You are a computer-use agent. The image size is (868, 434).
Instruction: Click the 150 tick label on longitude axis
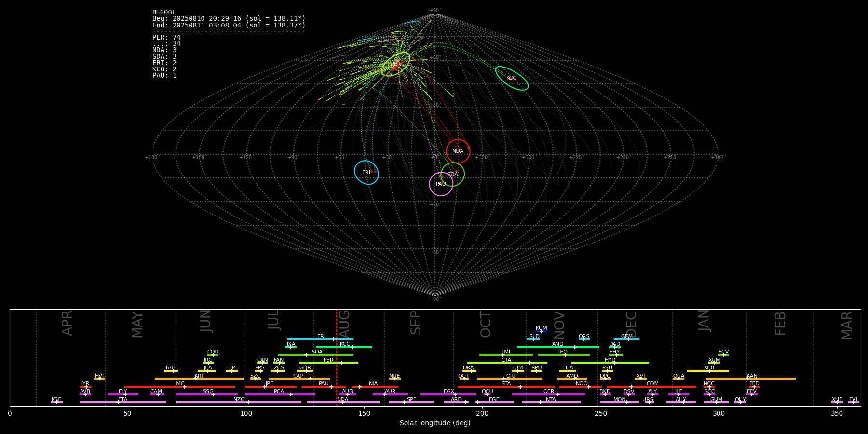click(x=364, y=413)
